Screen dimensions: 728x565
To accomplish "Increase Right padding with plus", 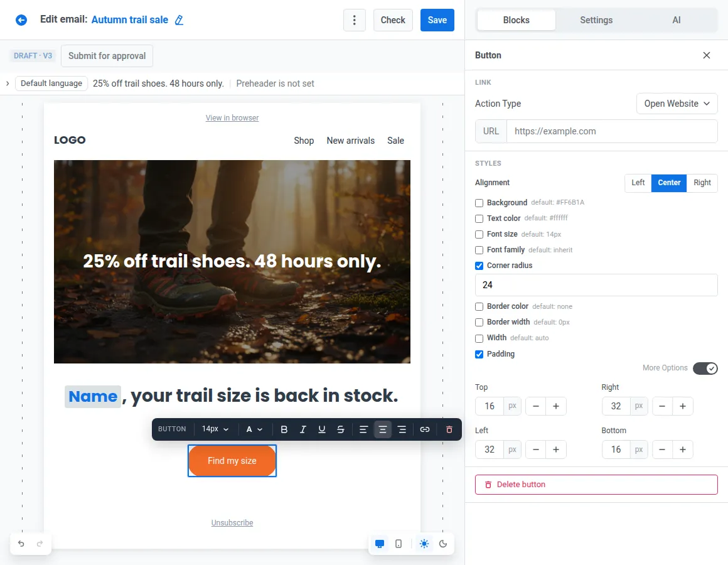I will click(x=683, y=406).
